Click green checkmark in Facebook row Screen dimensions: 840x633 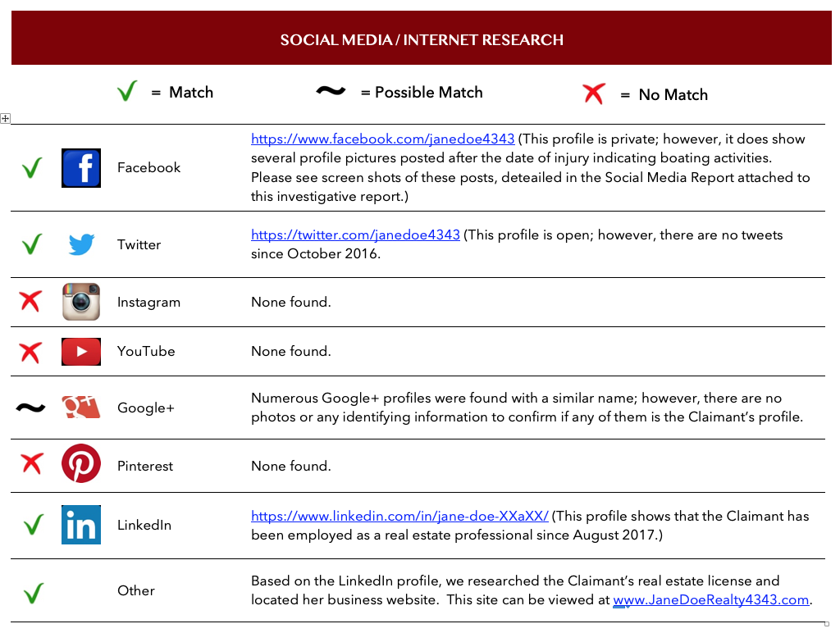point(31,169)
